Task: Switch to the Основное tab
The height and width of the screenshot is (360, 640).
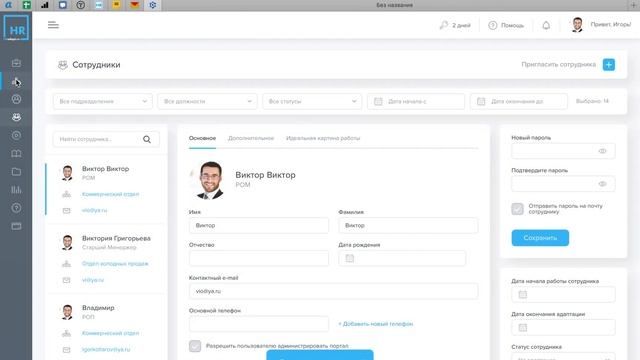Action: [202, 138]
